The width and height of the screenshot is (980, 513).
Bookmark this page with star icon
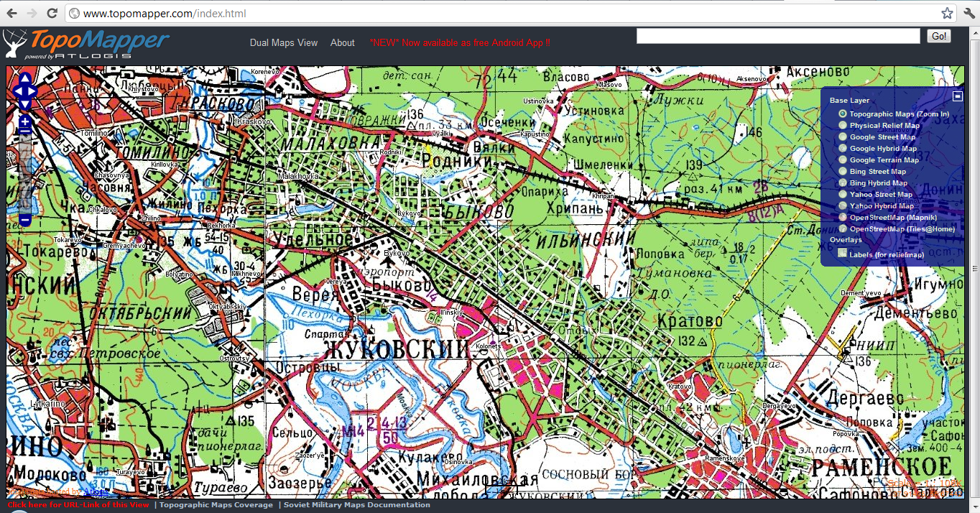(947, 14)
